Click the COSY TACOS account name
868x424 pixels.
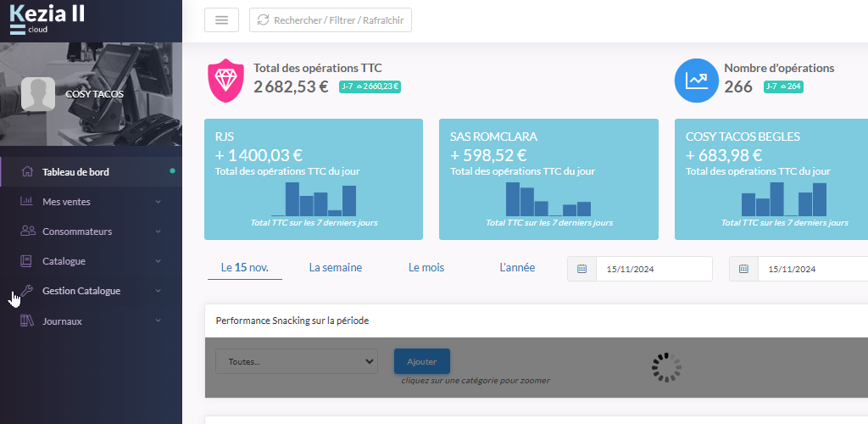pyautogui.click(x=95, y=94)
